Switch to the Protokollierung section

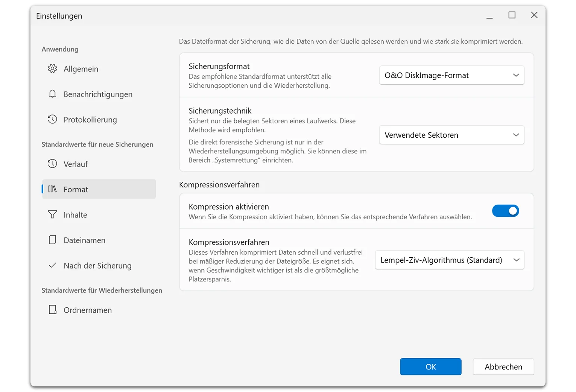point(99,120)
